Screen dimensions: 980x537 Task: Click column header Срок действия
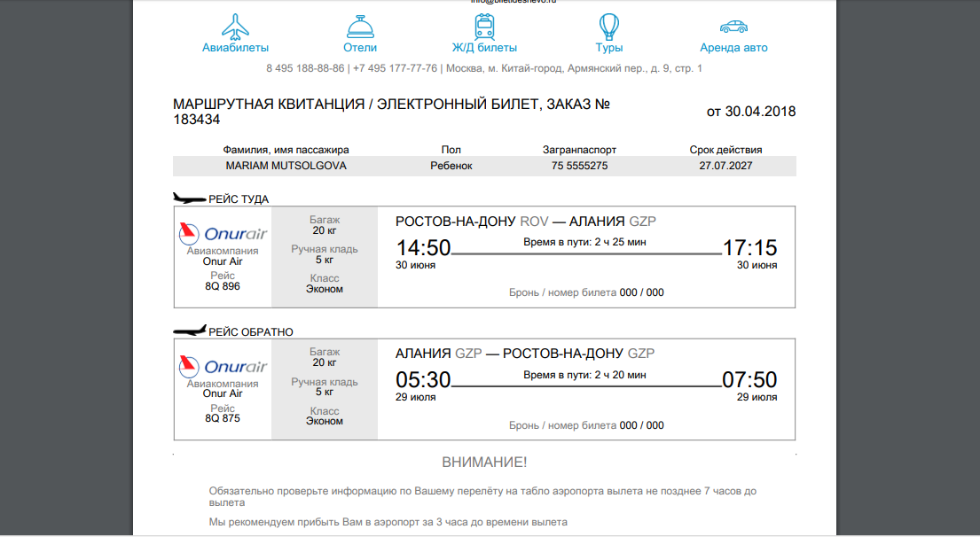[x=725, y=150]
